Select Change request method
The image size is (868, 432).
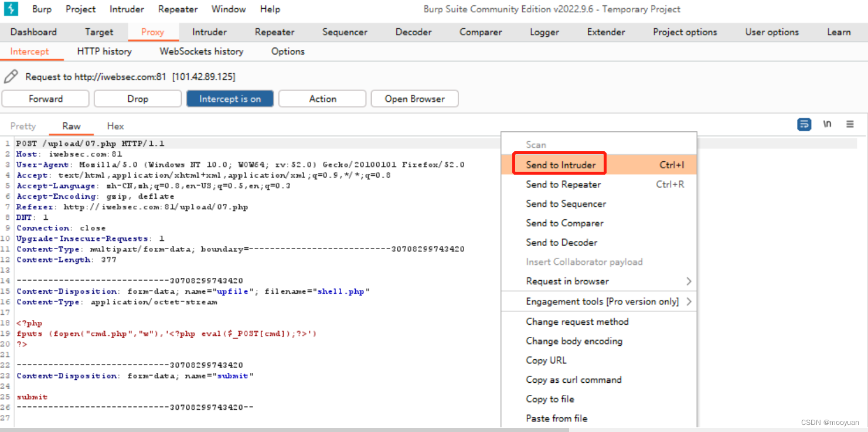pyautogui.click(x=599, y=321)
